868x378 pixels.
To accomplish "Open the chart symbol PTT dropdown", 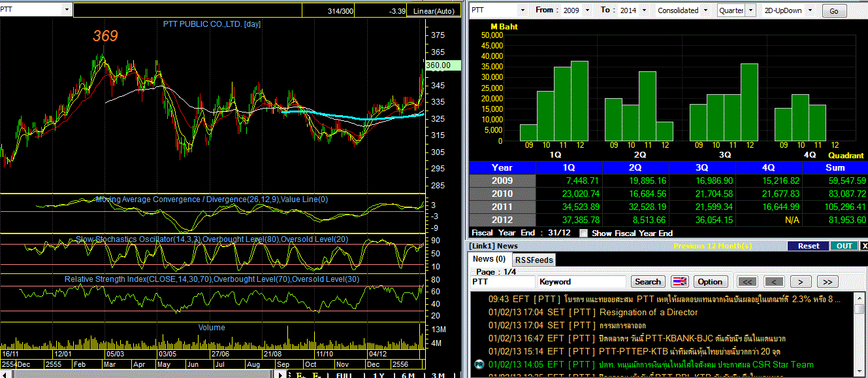I will coord(67,10).
